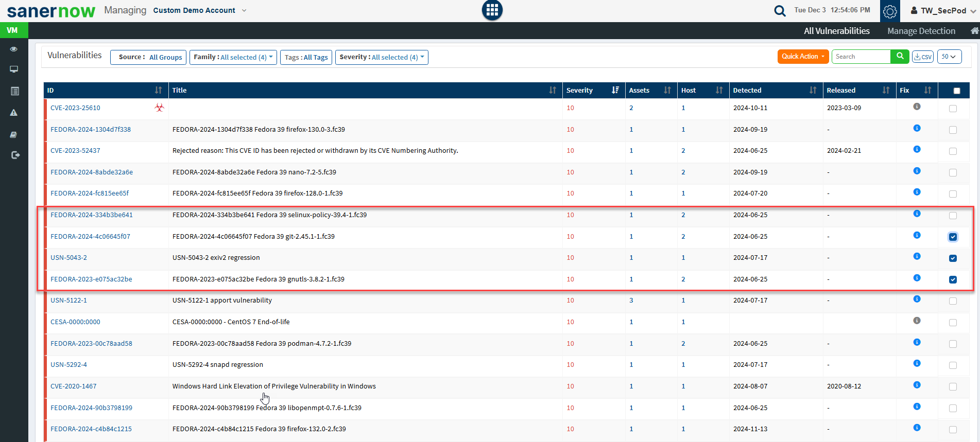Image resolution: width=980 pixels, height=442 pixels.
Task: Click the eye icon in left sidebar
Action: 14,49
